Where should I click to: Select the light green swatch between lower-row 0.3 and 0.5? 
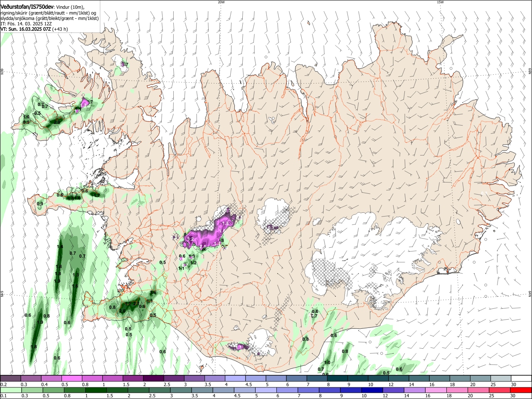(x=32, y=390)
